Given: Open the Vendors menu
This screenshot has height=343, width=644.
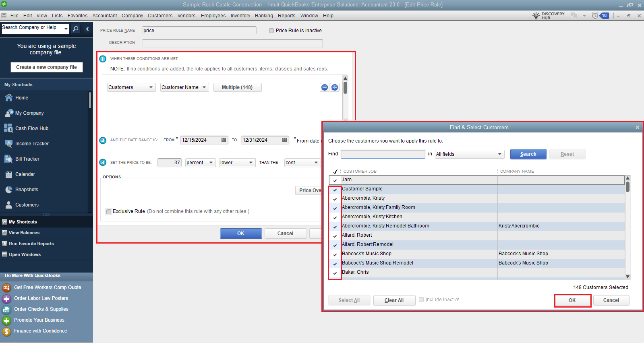Looking at the screenshot, I should [x=186, y=16].
